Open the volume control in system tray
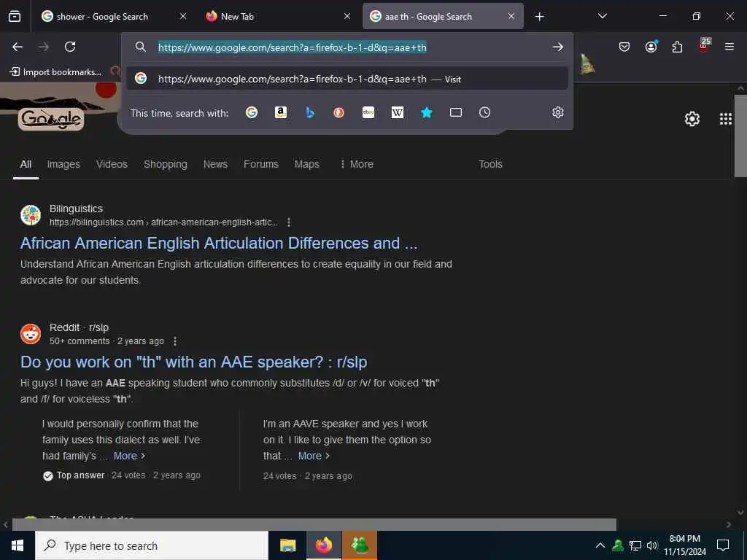Image resolution: width=747 pixels, height=560 pixels. click(652, 545)
